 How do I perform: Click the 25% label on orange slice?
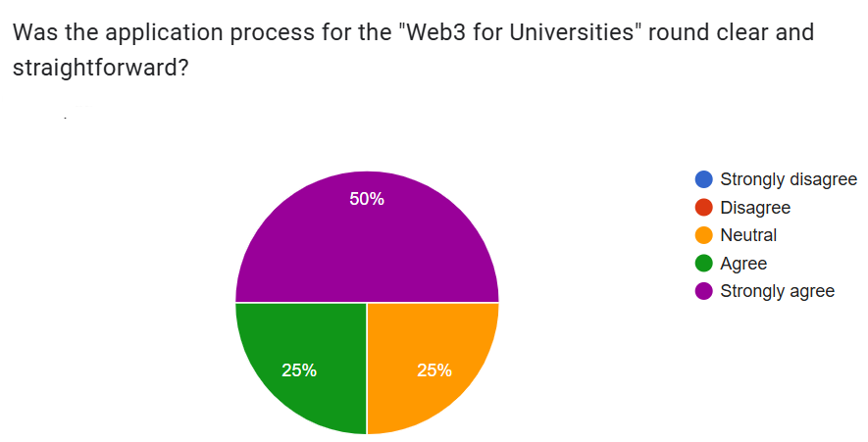434,370
